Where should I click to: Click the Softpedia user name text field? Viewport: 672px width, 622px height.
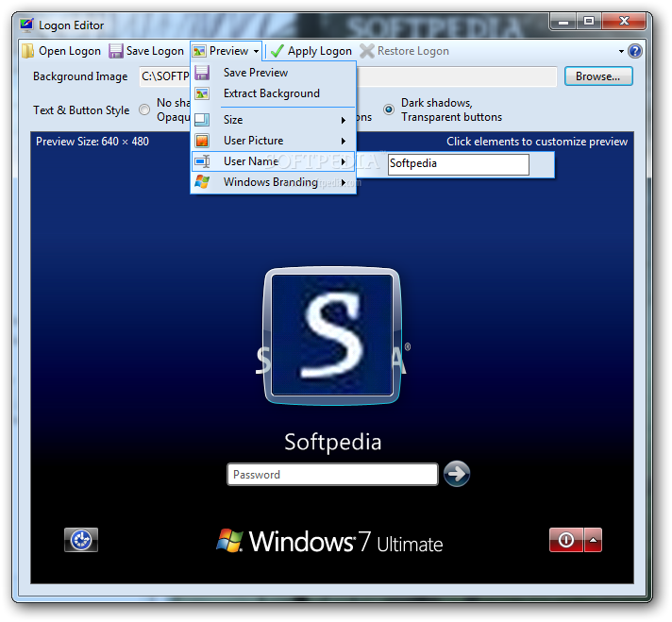(458, 164)
